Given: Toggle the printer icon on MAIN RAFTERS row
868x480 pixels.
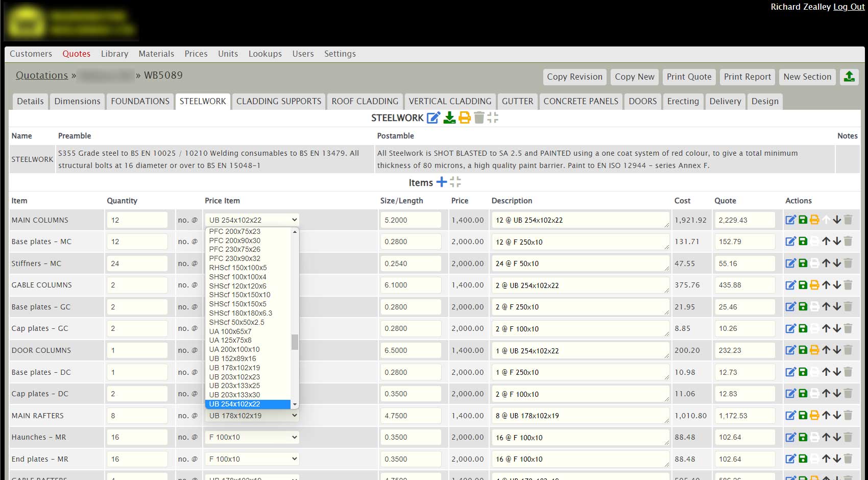Looking at the screenshot, I should point(814,416).
